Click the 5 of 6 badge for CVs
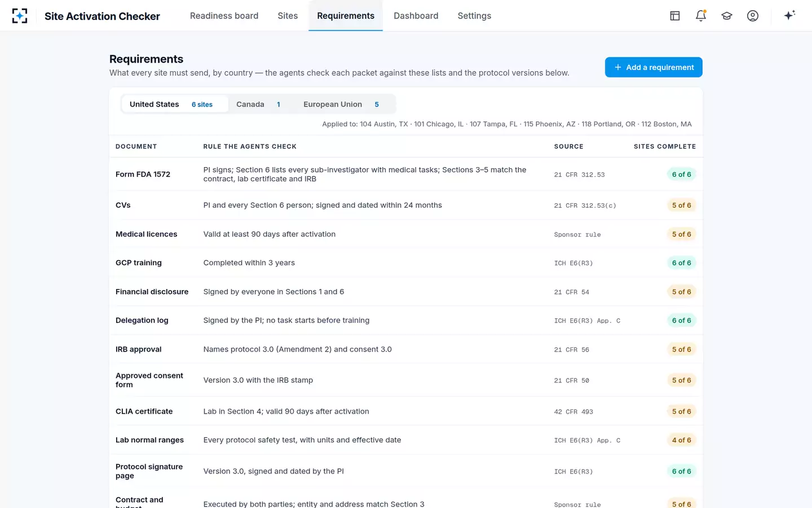 click(x=681, y=205)
